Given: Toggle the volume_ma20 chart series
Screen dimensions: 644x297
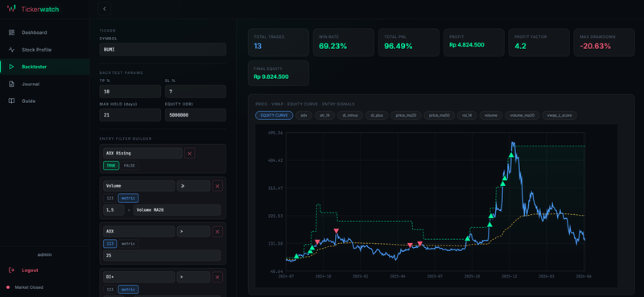Looking at the screenshot, I should (x=522, y=115).
